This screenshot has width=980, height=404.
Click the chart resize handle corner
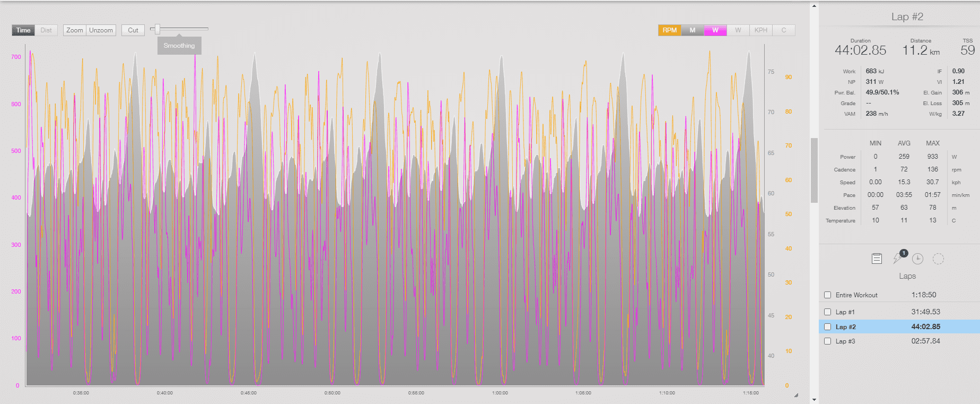(796, 395)
